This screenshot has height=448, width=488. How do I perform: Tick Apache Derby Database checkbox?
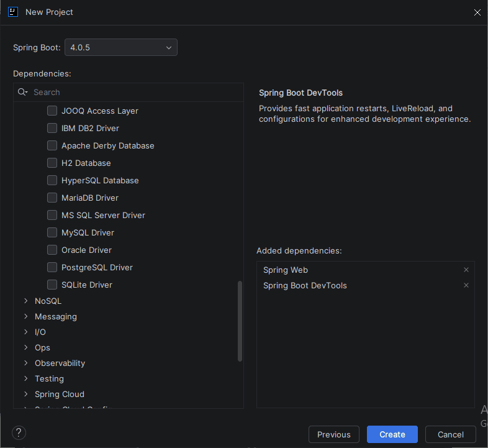(52, 145)
